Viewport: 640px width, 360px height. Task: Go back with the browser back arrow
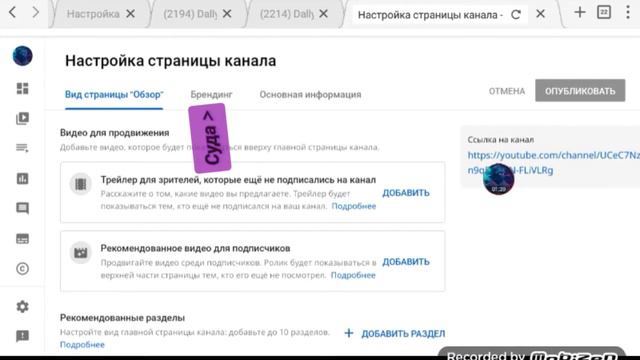click(13, 13)
